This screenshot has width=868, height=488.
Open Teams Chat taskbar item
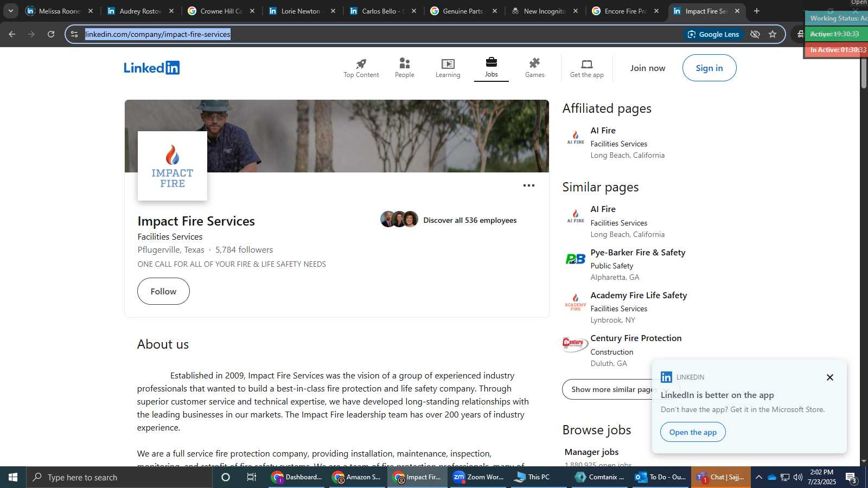click(721, 477)
